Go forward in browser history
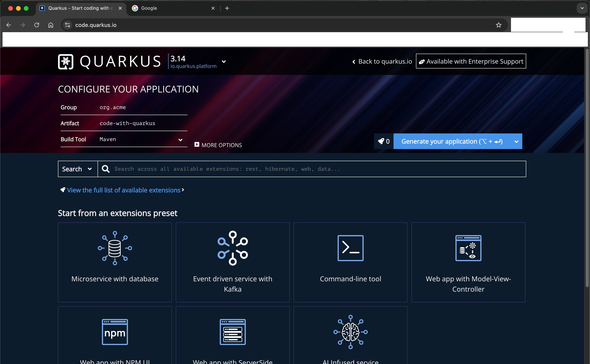 point(23,25)
